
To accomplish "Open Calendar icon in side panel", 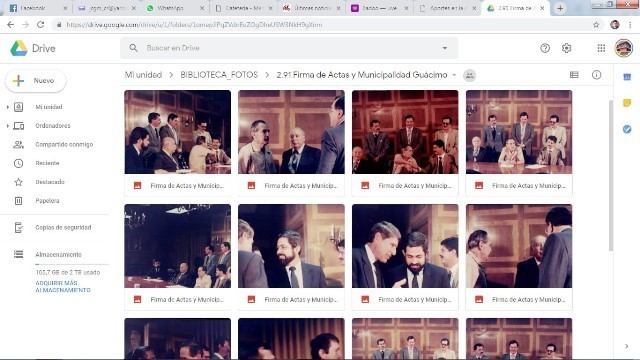I will click(627, 77).
